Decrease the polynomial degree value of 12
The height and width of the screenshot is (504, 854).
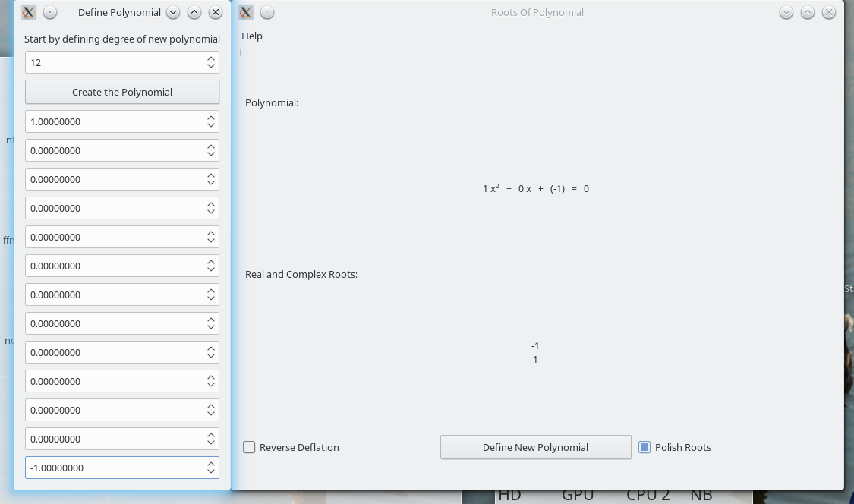click(211, 67)
